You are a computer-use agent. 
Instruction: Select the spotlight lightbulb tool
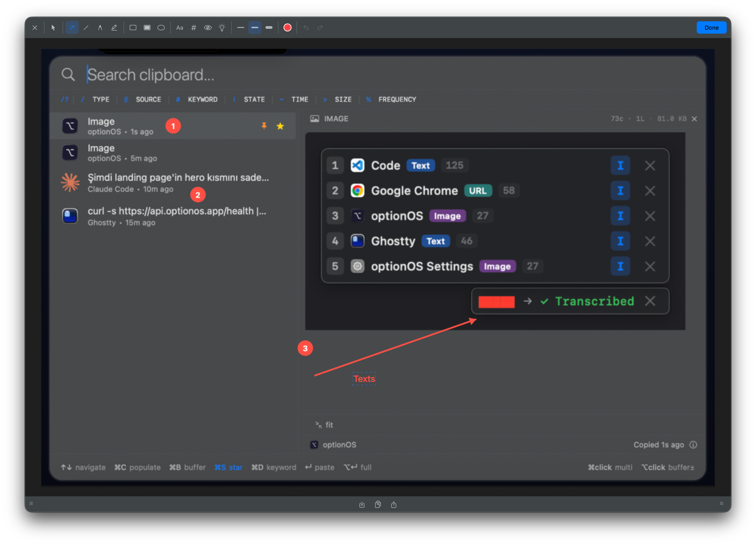(x=222, y=28)
